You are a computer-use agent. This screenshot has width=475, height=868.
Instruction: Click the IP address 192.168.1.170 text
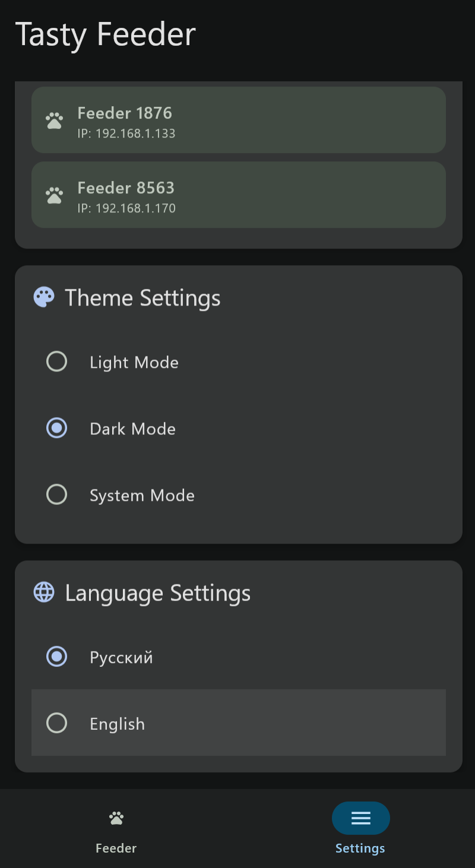point(126,208)
